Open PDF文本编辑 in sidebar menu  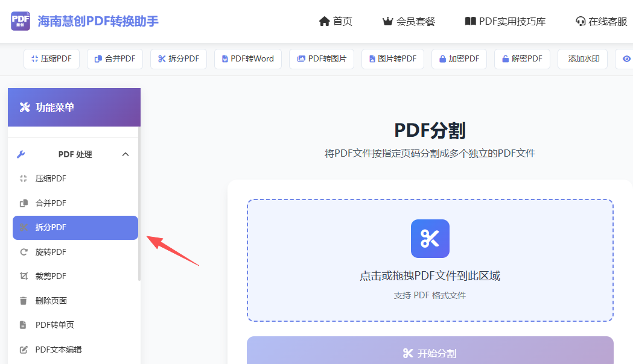75,350
